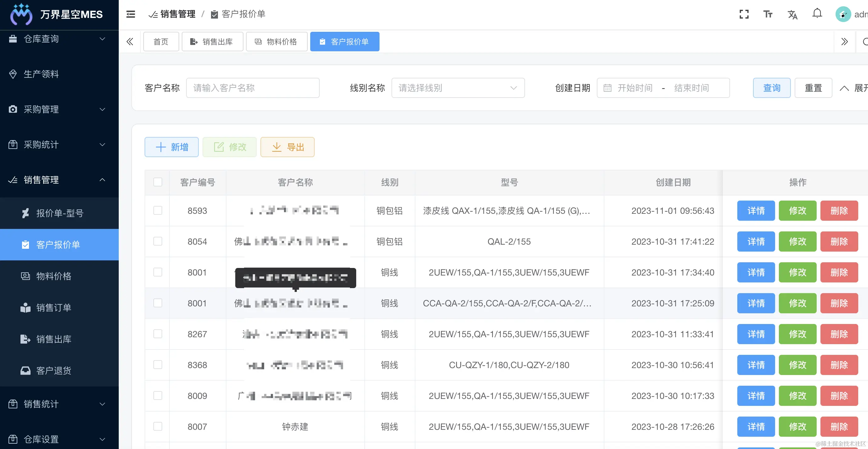Tick the checkbox for 钟赤建 row
Image resolution: width=868 pixels, height=449 pixels.
click(158, 426)
